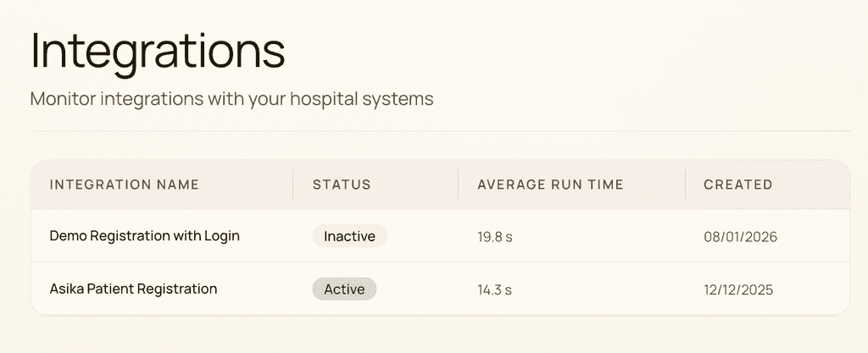The height and width of the screenshot is (353, 868).
Task: Click the Inactive status badge
Action: click(349, 236)
